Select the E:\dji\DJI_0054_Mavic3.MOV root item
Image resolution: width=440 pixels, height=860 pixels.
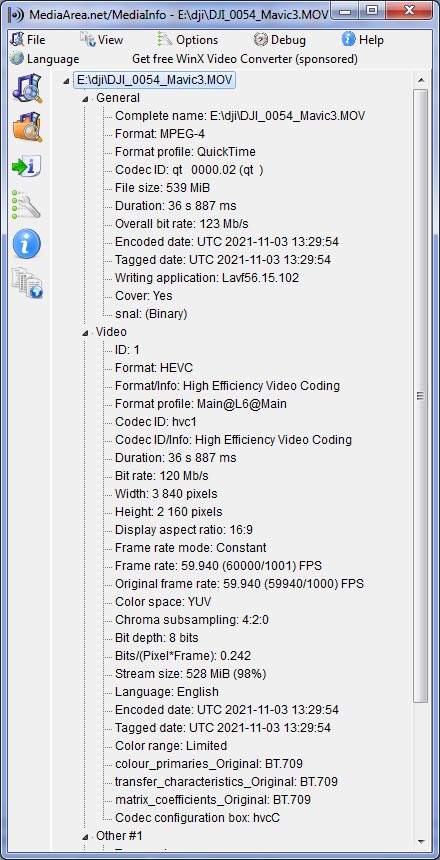point(154,81)
